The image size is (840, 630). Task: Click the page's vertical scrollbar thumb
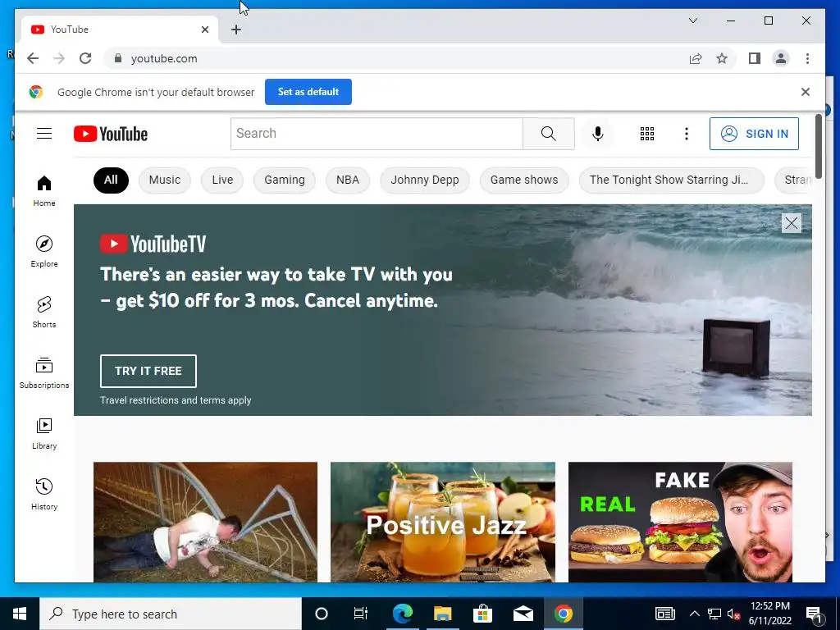point(818,146)
